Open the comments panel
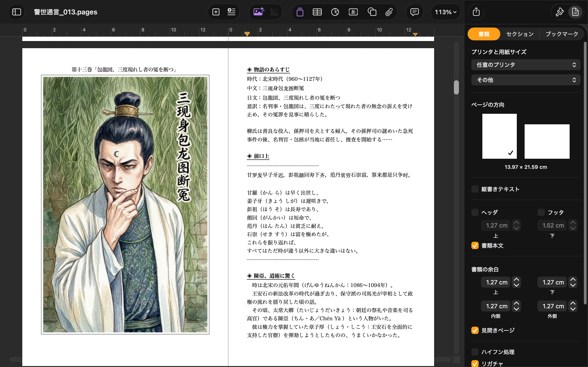The image size is (588, 367). [x=415, y=12]
